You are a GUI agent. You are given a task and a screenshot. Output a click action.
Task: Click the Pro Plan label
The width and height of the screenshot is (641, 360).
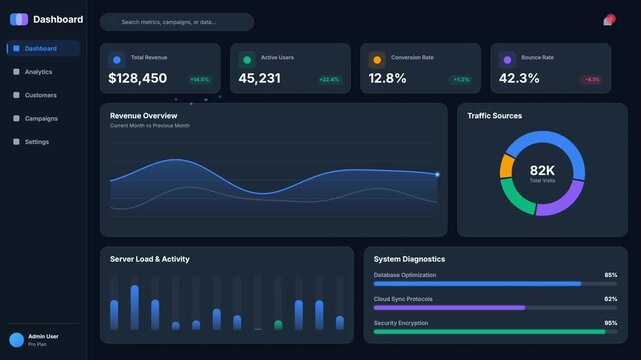tap(37, 344)
